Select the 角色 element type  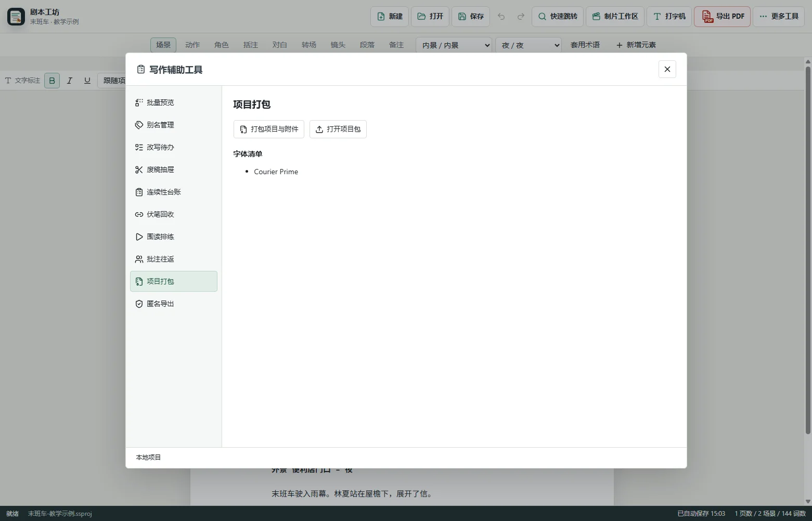(x=222, y=45)
